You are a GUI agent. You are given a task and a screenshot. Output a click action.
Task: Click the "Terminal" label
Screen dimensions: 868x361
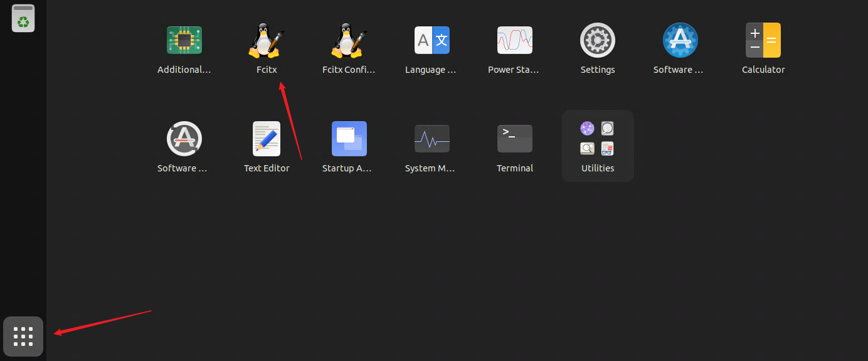[x=515, y=168]
